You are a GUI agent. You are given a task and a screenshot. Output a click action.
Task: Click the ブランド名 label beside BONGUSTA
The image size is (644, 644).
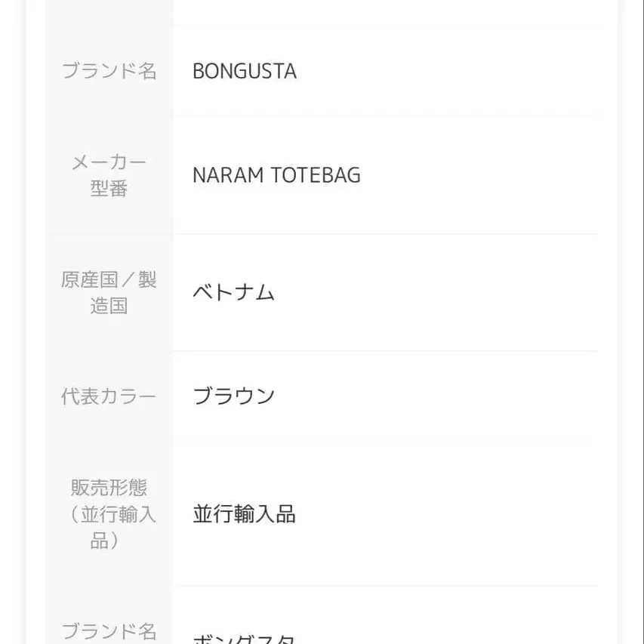click(109, 71)
